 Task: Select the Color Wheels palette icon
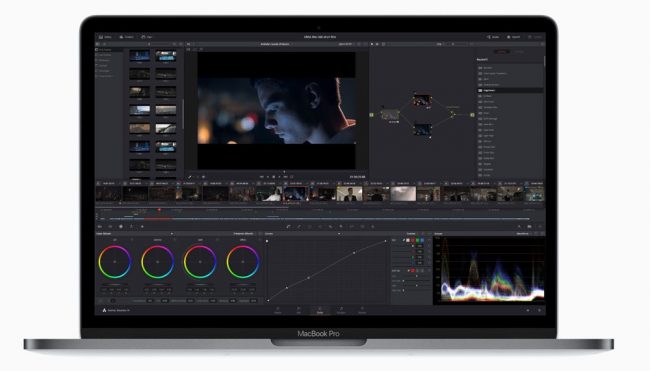pyautogui.click(x=121, y=227)
